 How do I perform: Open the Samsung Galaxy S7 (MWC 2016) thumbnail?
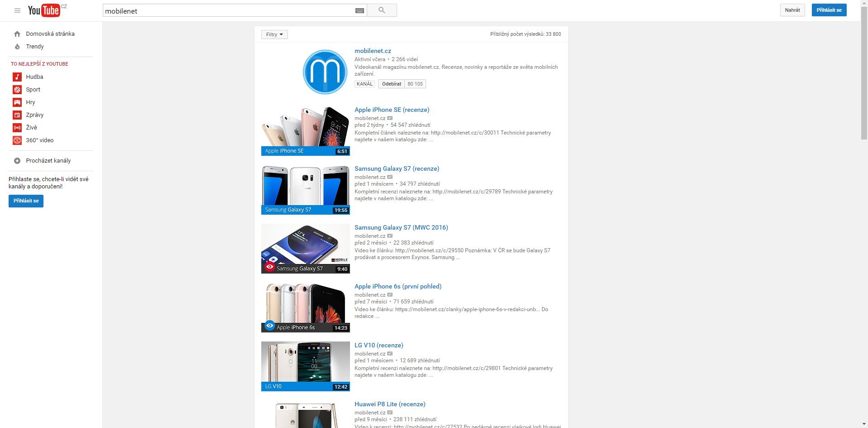tap(305, 248)
